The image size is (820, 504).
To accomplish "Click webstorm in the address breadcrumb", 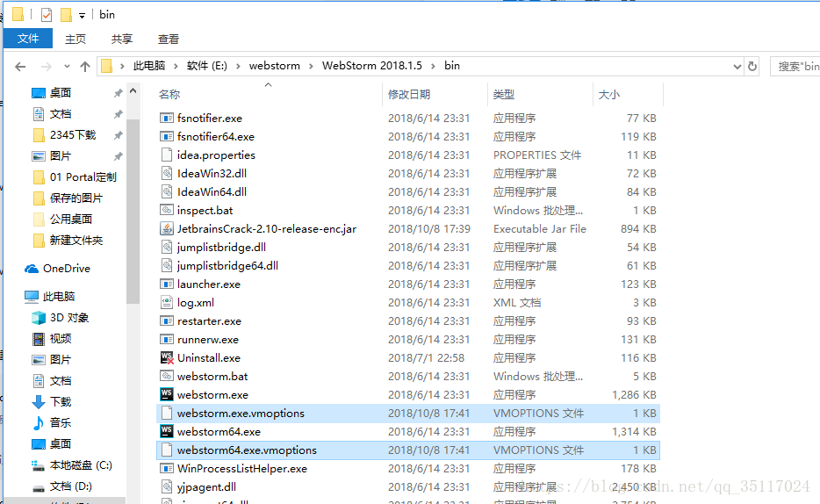I will [275, 66].
